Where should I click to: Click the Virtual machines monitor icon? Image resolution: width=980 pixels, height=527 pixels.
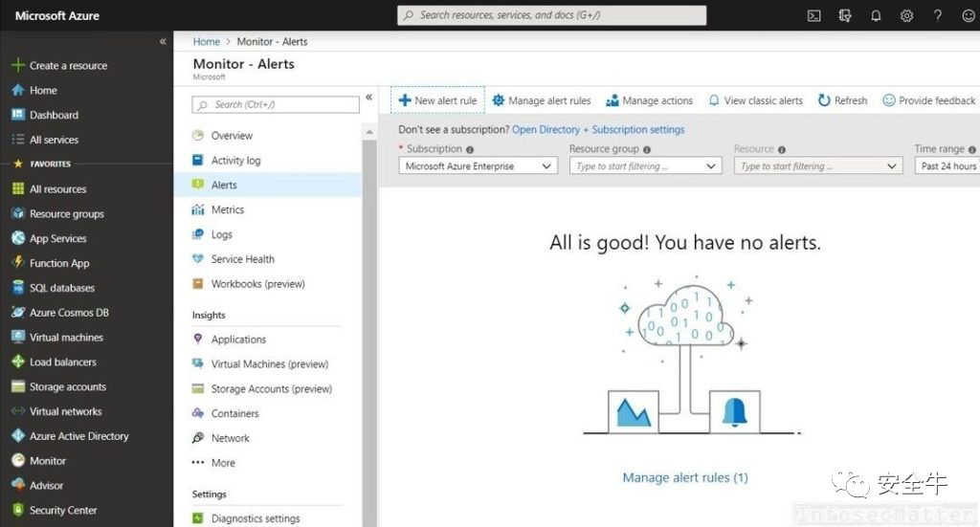point(18,337)
